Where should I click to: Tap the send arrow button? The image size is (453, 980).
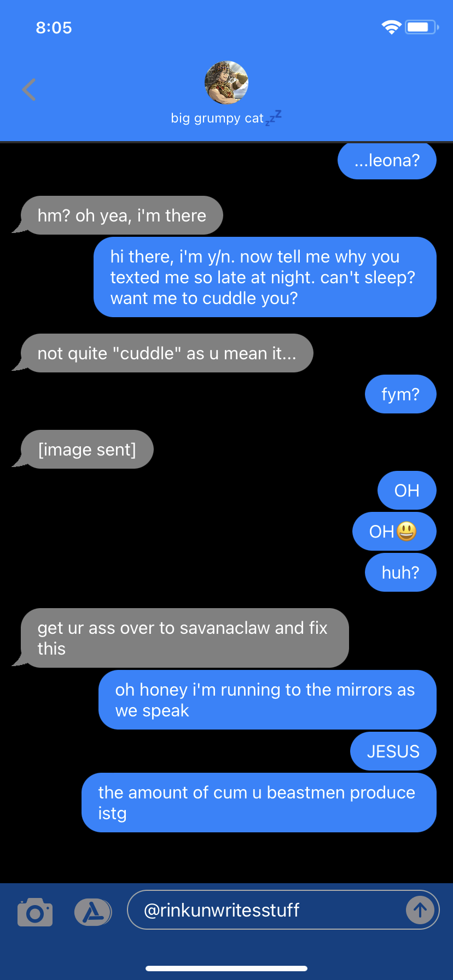tap(420, 910)
